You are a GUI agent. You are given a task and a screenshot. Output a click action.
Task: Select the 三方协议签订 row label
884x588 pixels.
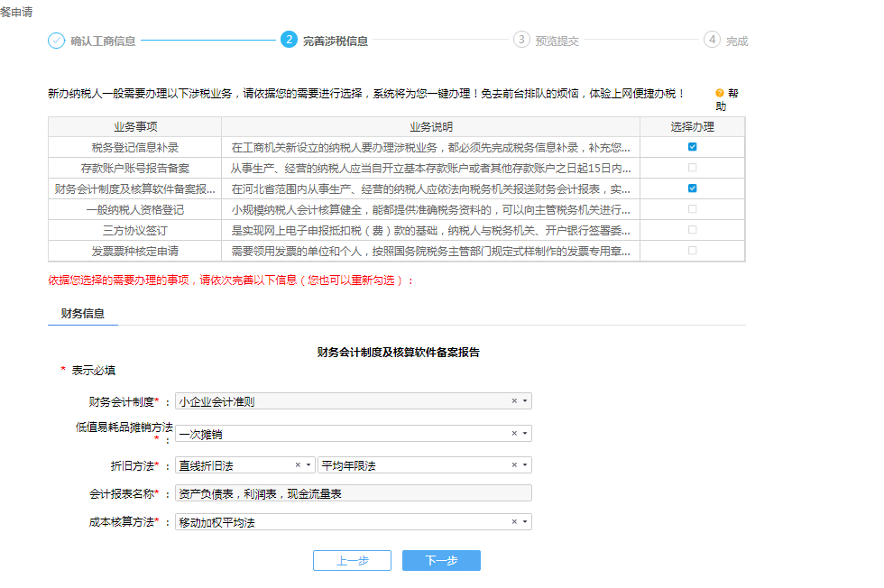[135, 231]
